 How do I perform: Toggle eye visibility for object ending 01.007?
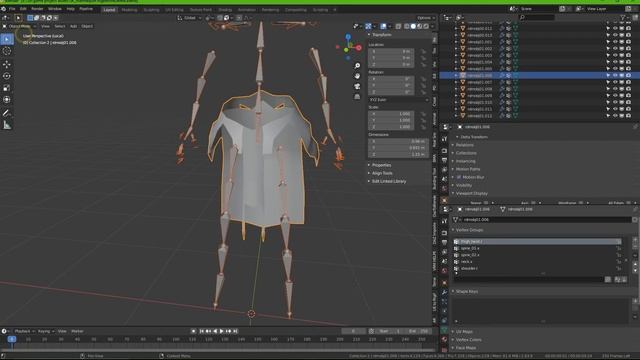pos(615,82)
